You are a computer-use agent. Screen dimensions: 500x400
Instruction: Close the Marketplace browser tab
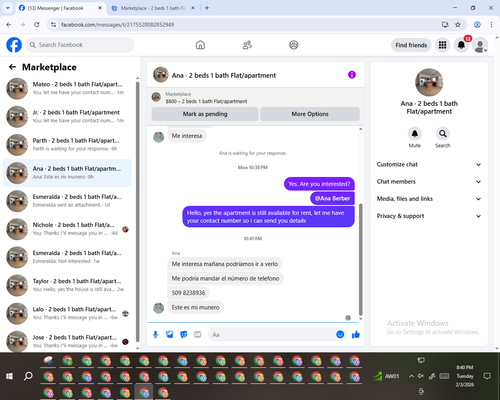(x=193, y=8)
